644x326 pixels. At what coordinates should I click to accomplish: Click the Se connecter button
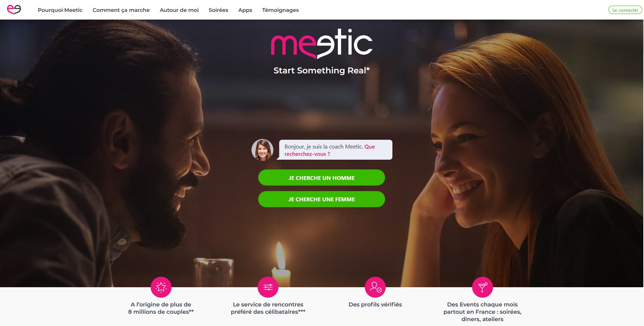(x=625, y=10)
